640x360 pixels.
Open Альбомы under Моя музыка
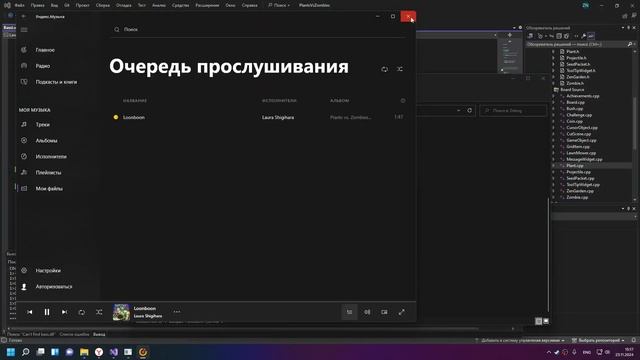(46, 140)
